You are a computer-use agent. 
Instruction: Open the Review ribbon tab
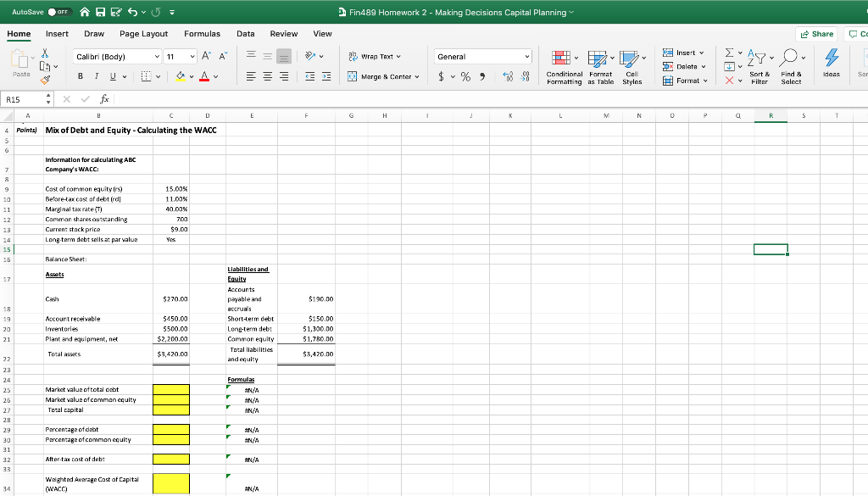[x=284, y=34]
